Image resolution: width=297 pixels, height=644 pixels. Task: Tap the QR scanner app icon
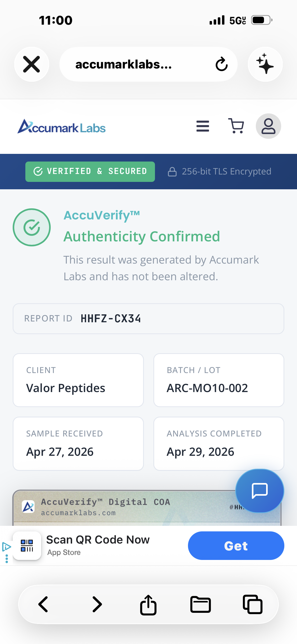click(27, 546)
